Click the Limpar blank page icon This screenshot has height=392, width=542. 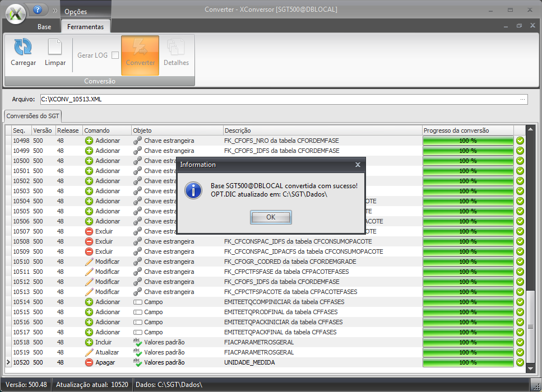[55, 48]
